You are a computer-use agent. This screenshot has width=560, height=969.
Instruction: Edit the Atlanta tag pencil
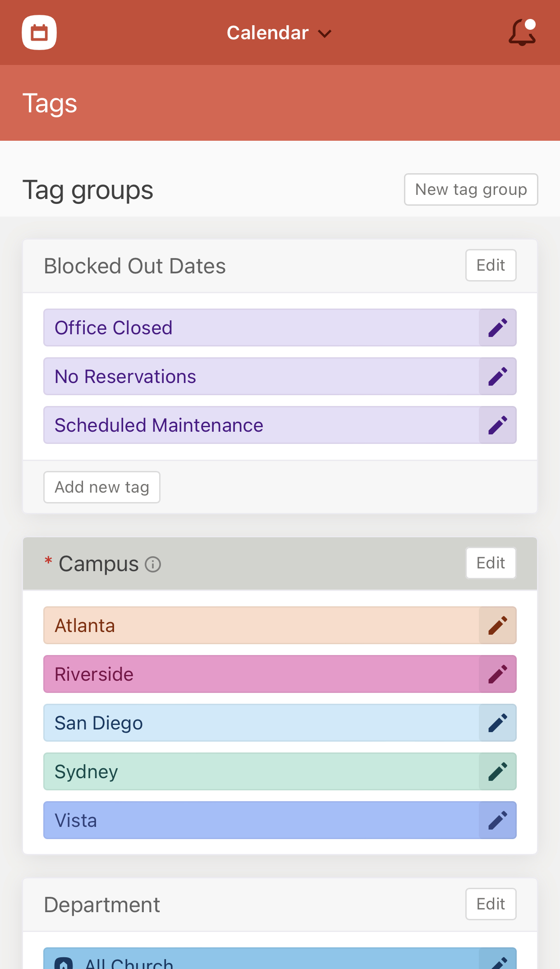[x=498, y=625]
